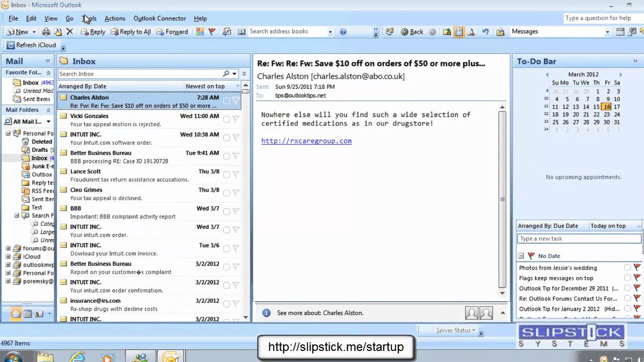Click the Print icon in the toolbar

(46, 32)
